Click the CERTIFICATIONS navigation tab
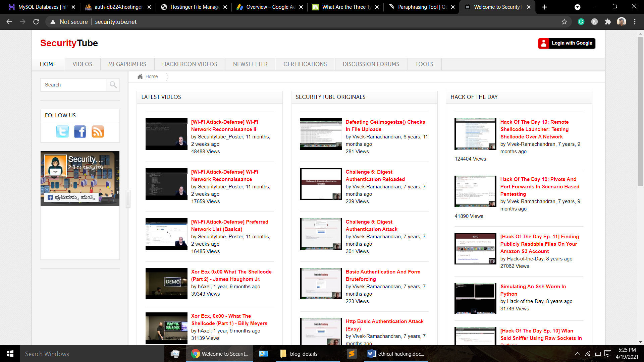The height and width of the screenshot is (362, 644). coord(306,64)
